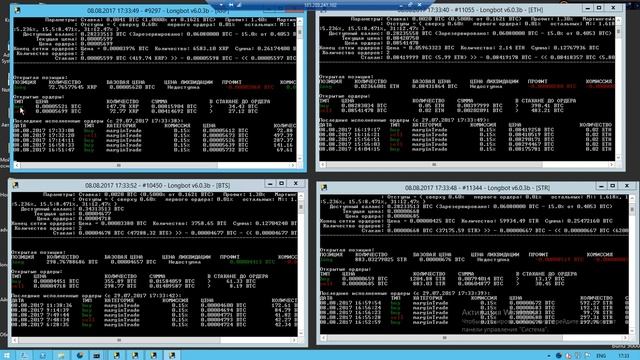Open the taskbar clock
This screenshot has height=360, width=640.
pyautogui.click(x=624, y=356)
